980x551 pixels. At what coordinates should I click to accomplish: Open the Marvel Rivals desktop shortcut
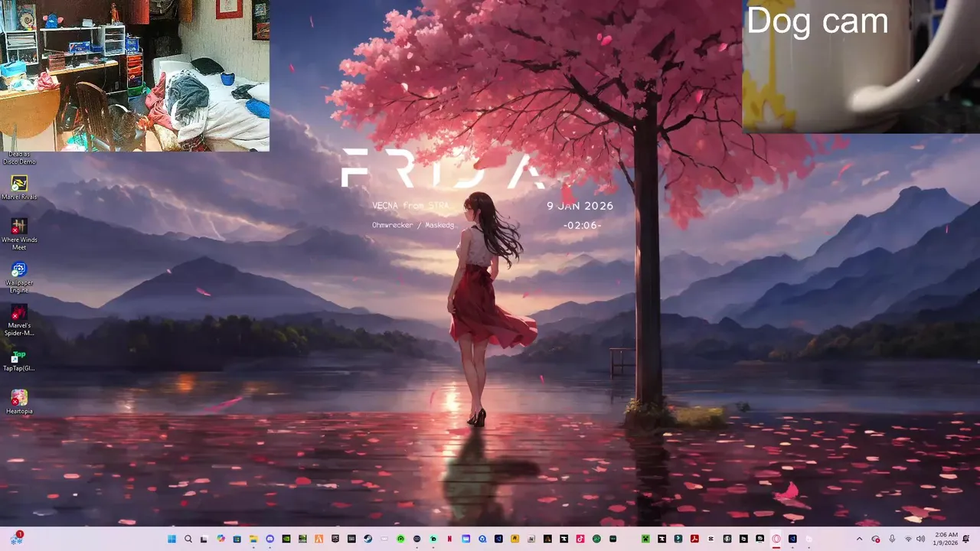coord(19,187)
